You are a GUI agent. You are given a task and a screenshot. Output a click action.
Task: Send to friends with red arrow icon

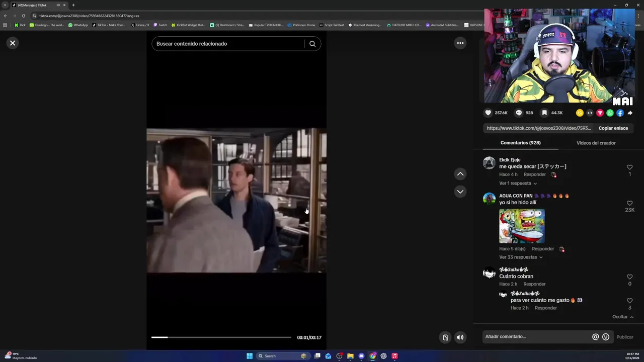[600, 113]
